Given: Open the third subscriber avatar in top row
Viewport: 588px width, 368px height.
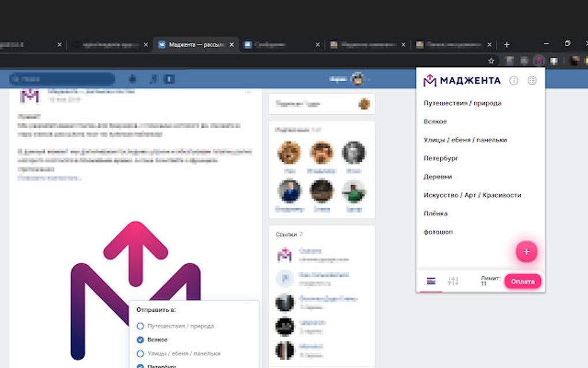Looking at the screenshot, I should [x=353, y=152].
